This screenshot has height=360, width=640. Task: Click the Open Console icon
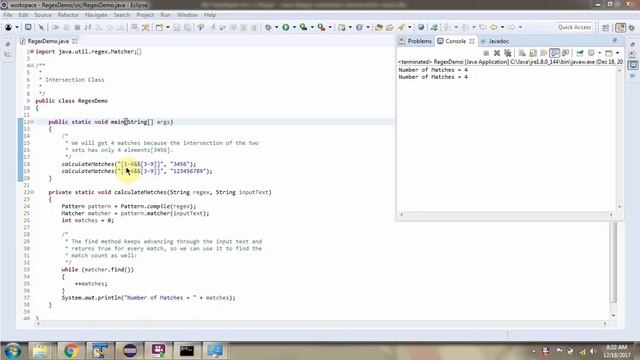point(609,53)
